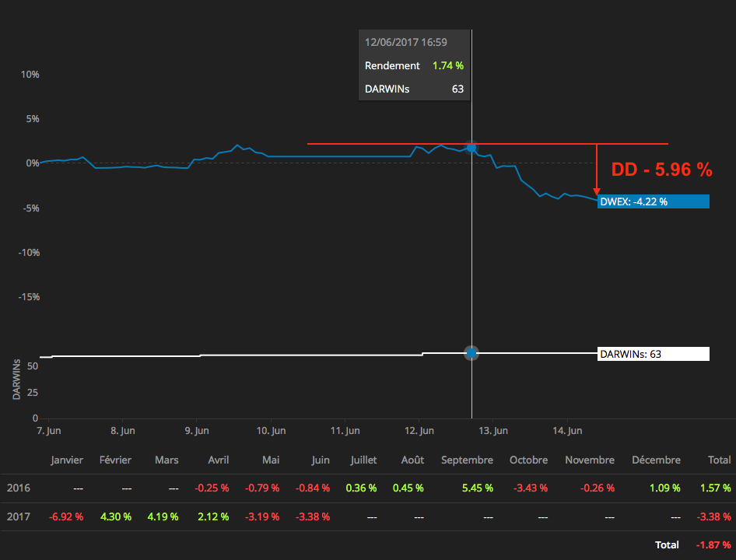Click the Octobre column header
The height and width of the screenshot is (560, 736).
528,460
